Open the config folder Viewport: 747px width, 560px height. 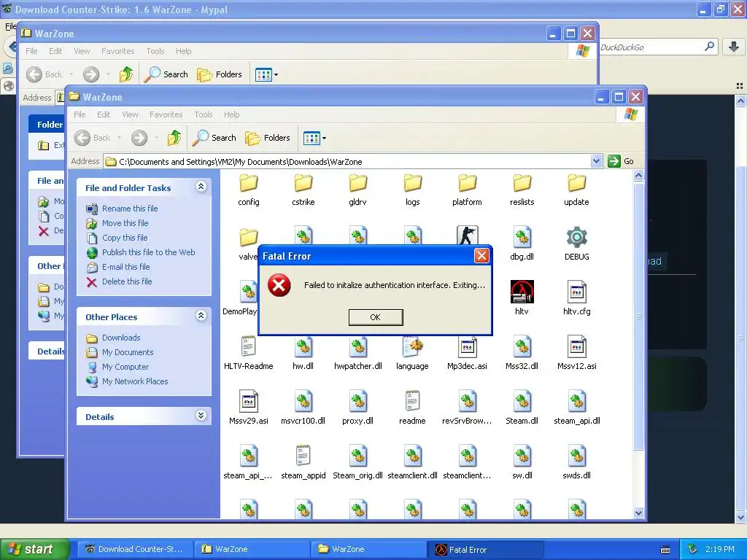pyautogui.click(x=248, y=190)
